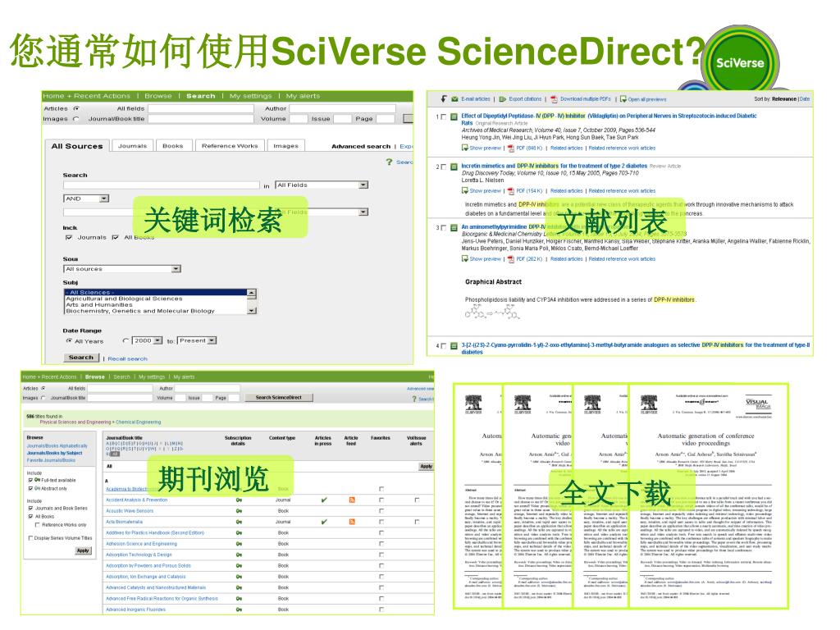The height and width of the screenshot is (630, 840).
Task: Open the AND operator dropdown
Action: tap(86, 199)
